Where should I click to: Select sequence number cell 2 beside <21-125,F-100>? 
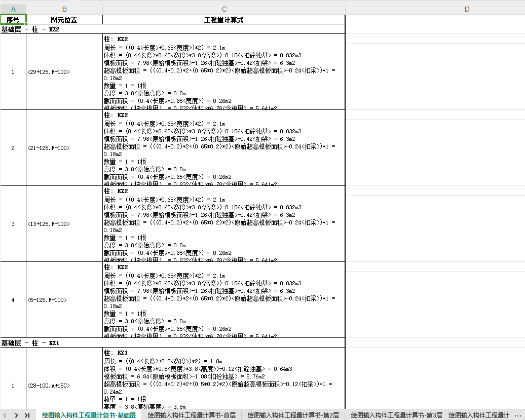click(x=13, y=148)
